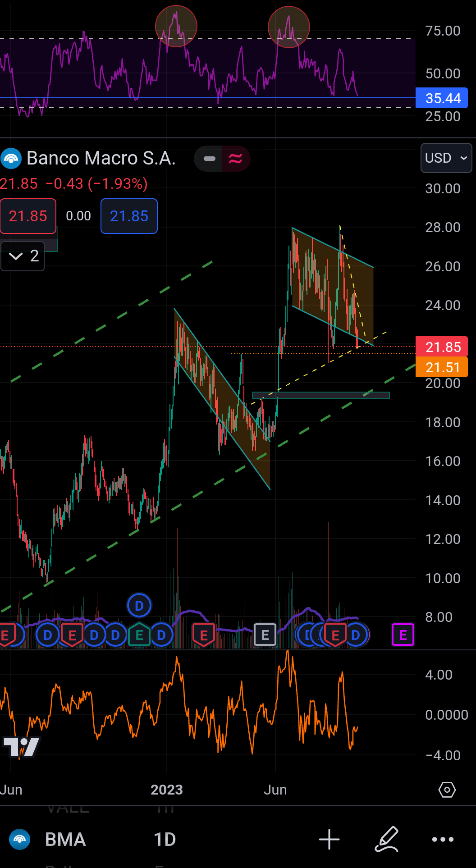Tap the magenta E upcoming earnings marker
This screenshot has height=868, width=476.
pyautogui.click(x=403, y=635)
